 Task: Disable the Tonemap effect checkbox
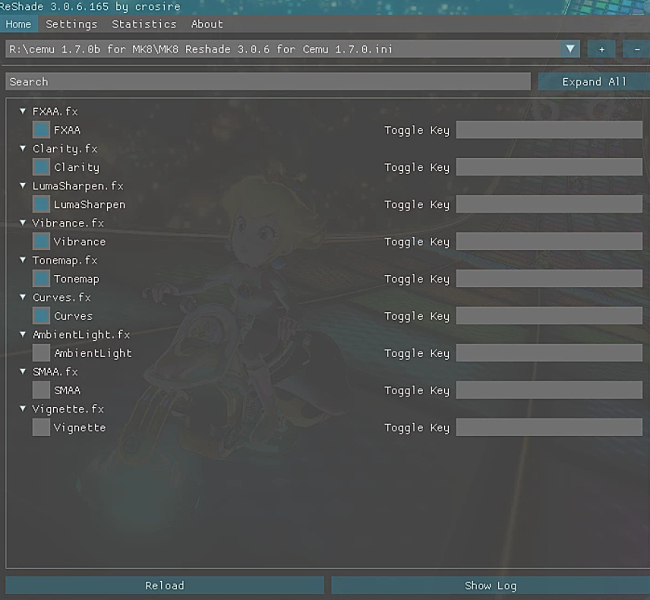coord(41,279)
